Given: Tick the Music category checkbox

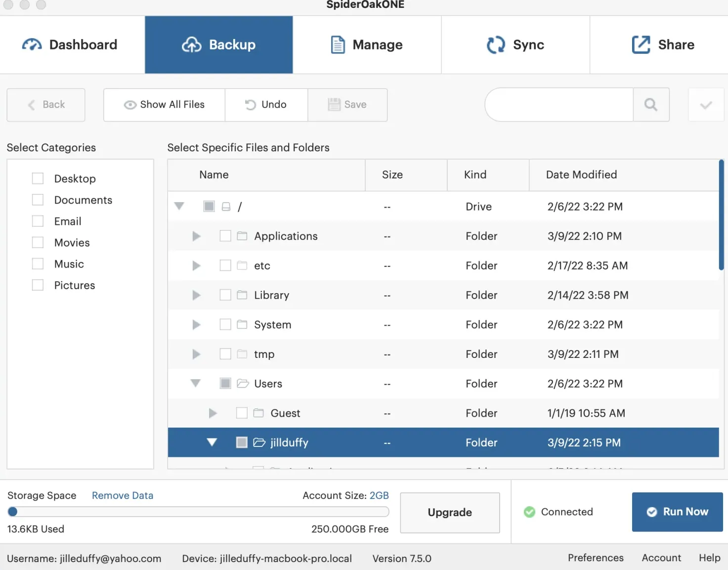Looking at the screenshot, I should (x=38, y=263).
